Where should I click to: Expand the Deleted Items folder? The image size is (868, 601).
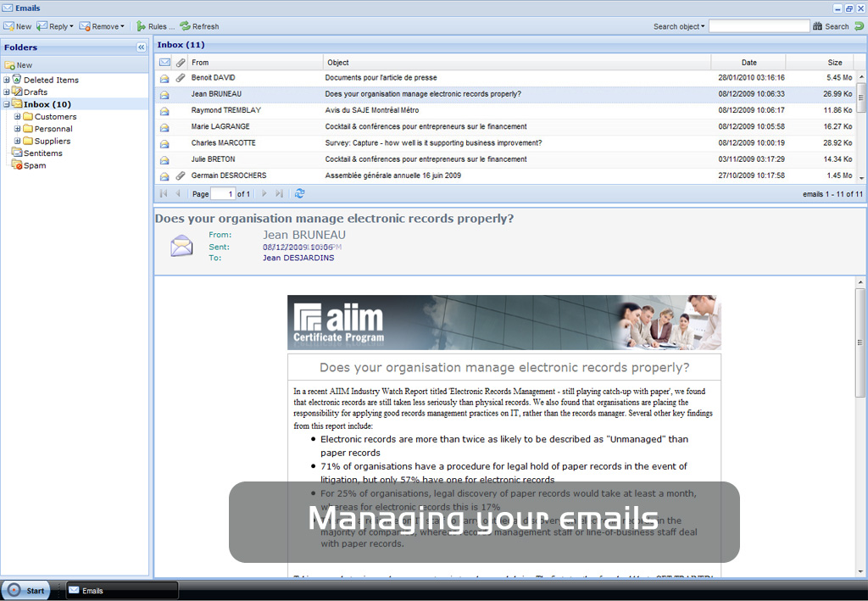click(x=7, y=81)
